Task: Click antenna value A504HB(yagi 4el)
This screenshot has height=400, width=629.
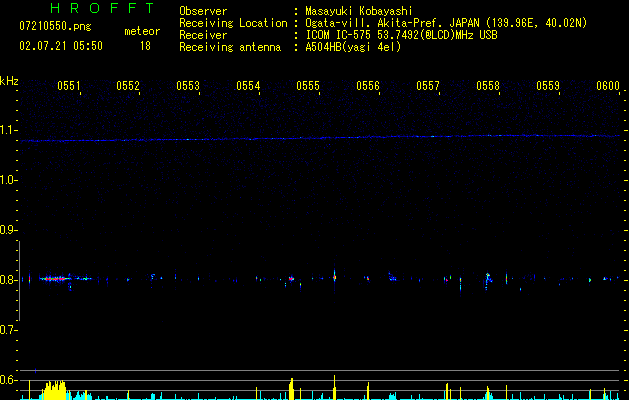Action: 353,47
